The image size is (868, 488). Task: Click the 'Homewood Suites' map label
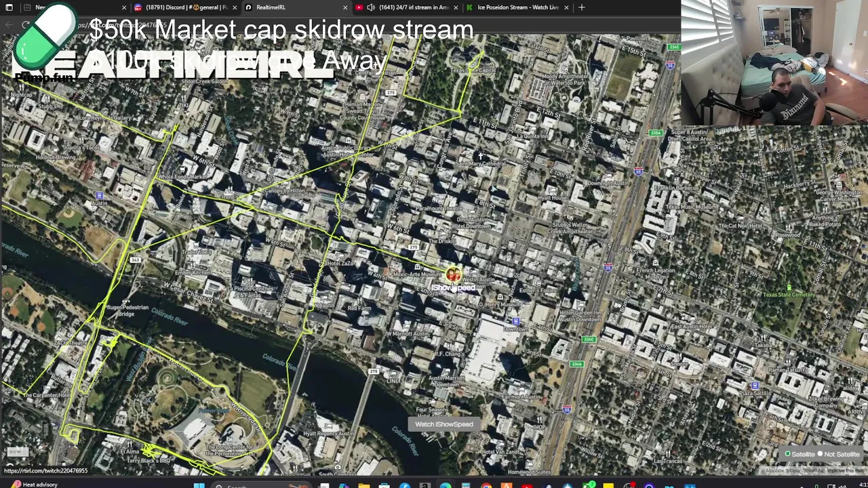pos(530,472)
